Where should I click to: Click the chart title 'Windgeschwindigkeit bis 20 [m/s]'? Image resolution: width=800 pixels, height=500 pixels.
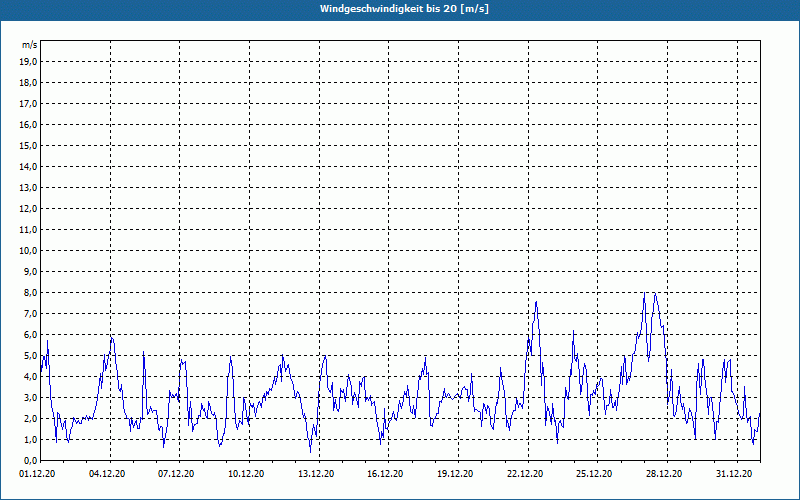[404, 9]
